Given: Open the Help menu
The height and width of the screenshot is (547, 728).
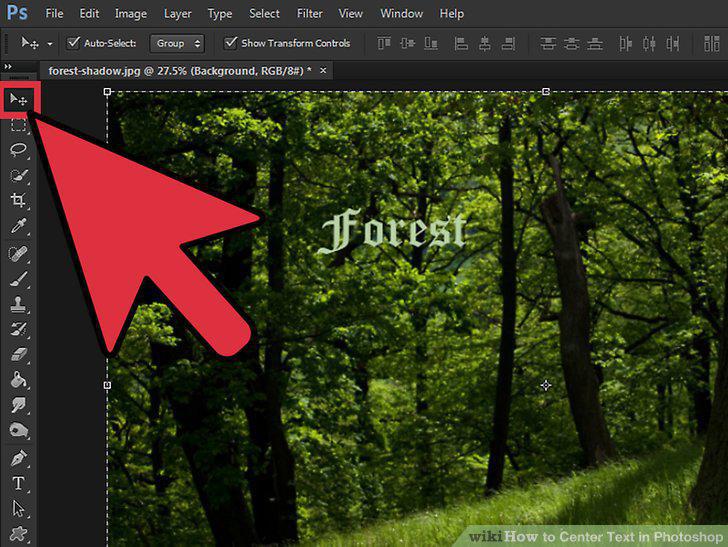Looking at the screenshot, I should [x=451, y=14].
